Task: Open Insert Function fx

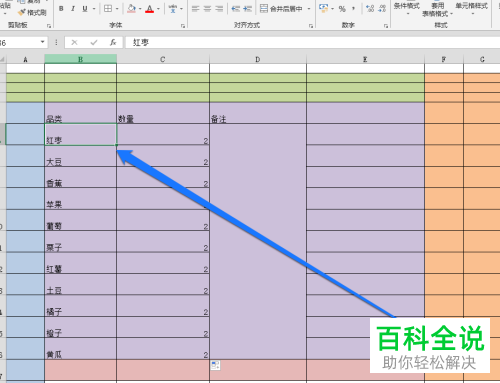Action: click(x=113, y=42)
